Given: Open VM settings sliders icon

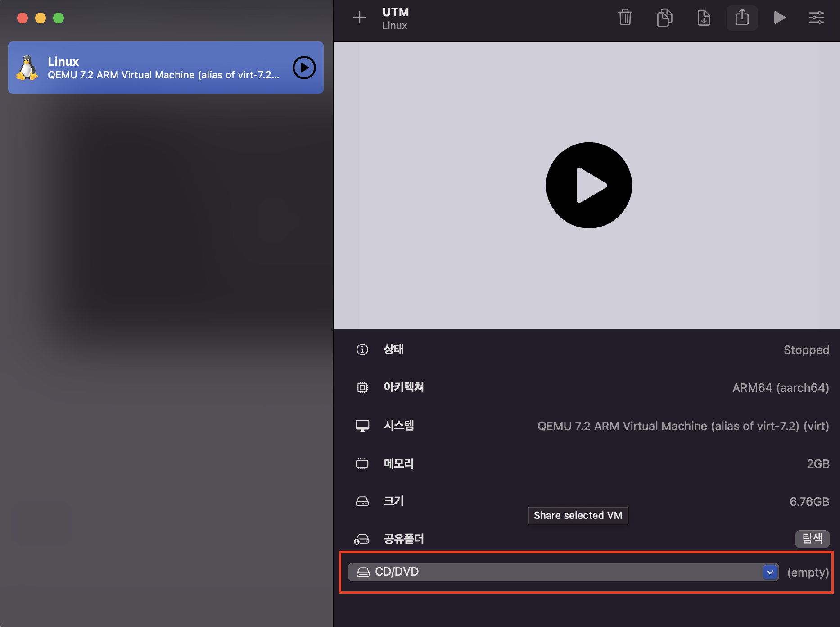Looking at the screenshot, I should click(817, 18).
